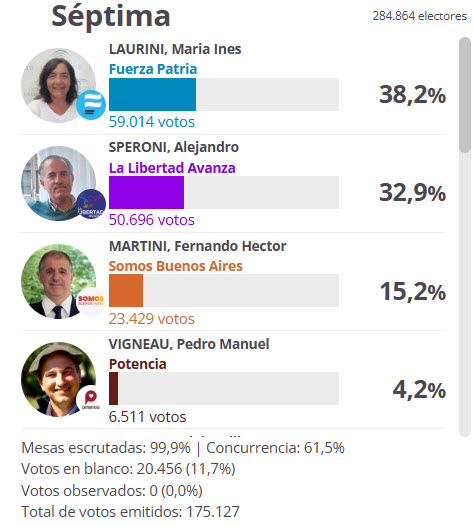Screen dimensions: 474x527
Task: Click the scrollbar track below the thumb
Action: [465, 295]
